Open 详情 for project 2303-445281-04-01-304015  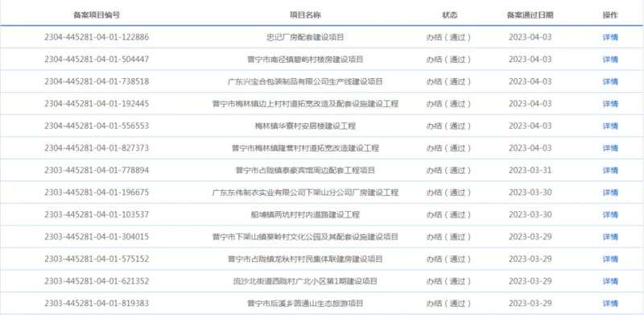(x=610, y=237)
